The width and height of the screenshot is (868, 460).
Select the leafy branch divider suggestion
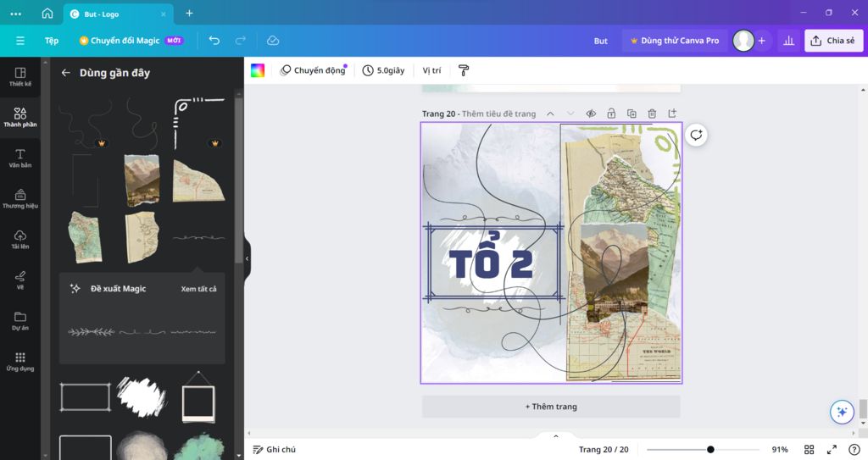pyautogui.click(x=92, y=332)
